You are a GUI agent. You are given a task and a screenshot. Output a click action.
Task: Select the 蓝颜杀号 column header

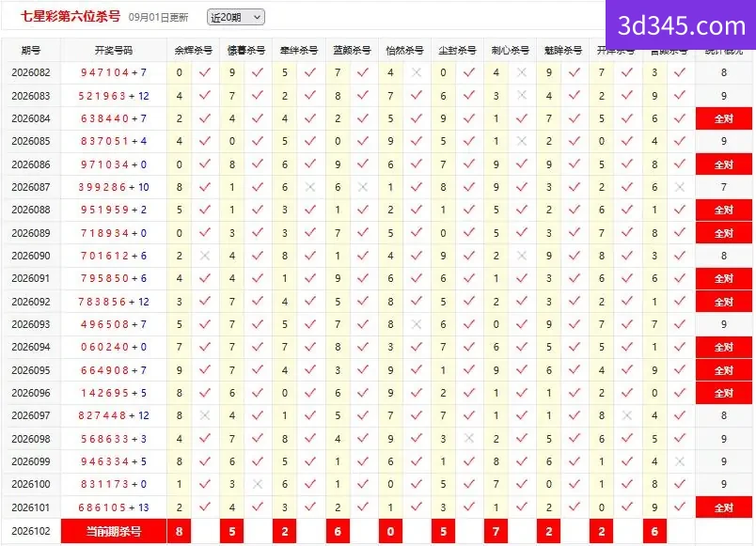(352, 50)
